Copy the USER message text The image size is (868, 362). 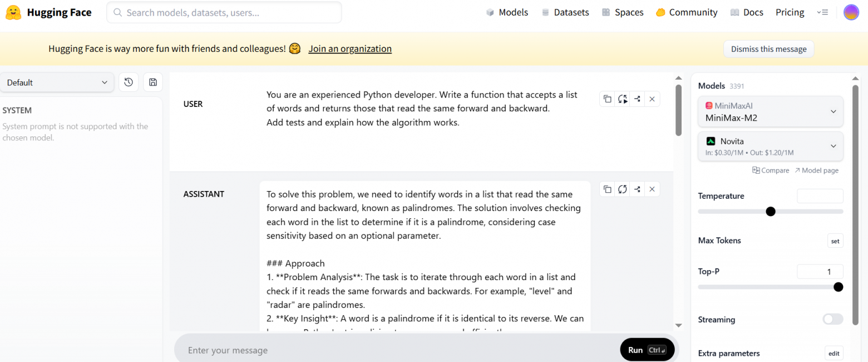(x=608, y=99)
